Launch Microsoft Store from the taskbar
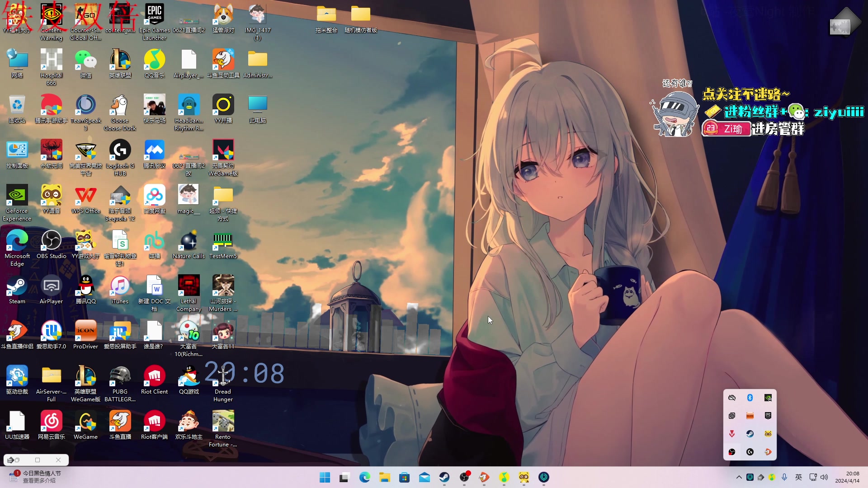868x488 pixels. pos(405,477)
